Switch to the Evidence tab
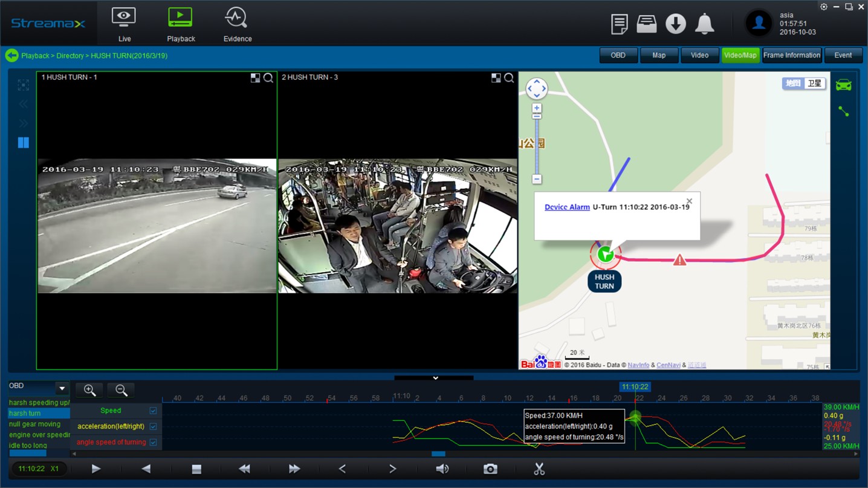The image size is (868, 488). point(237,24)
